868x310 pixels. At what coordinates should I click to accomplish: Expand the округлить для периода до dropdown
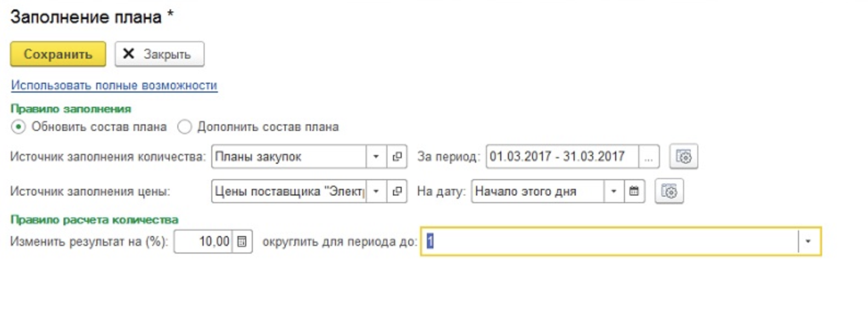[808, 242]
